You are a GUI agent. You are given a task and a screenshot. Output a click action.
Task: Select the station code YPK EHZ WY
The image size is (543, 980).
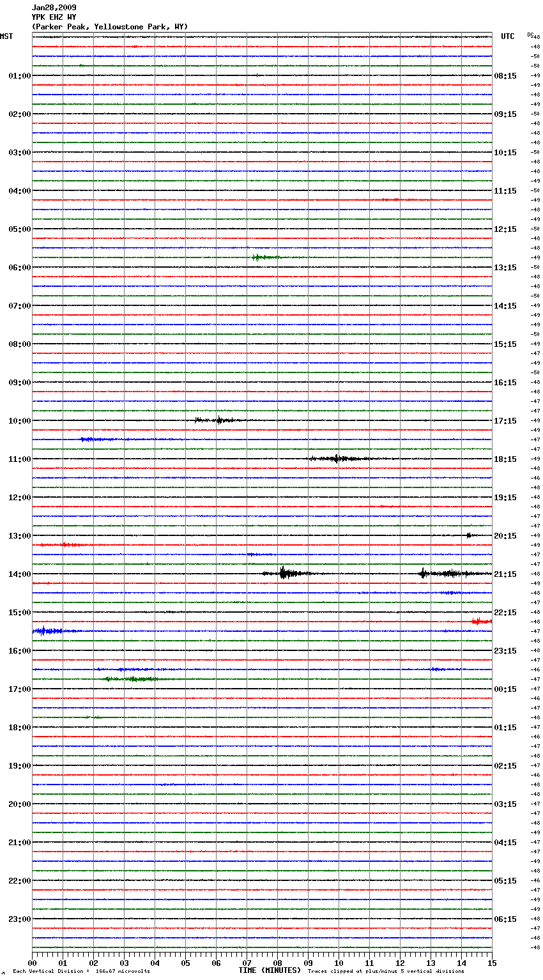(54, 17)
